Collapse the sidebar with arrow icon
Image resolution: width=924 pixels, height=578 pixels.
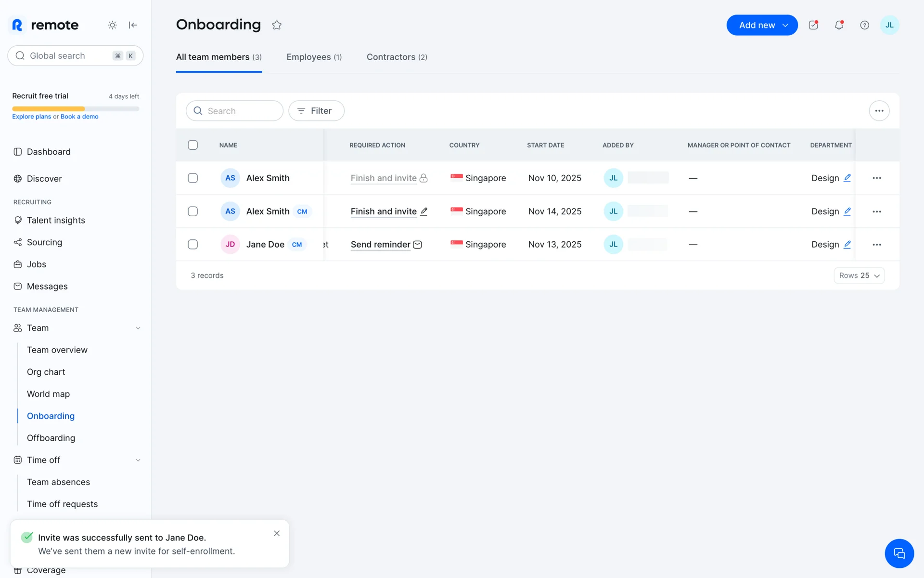coord(133,25)
